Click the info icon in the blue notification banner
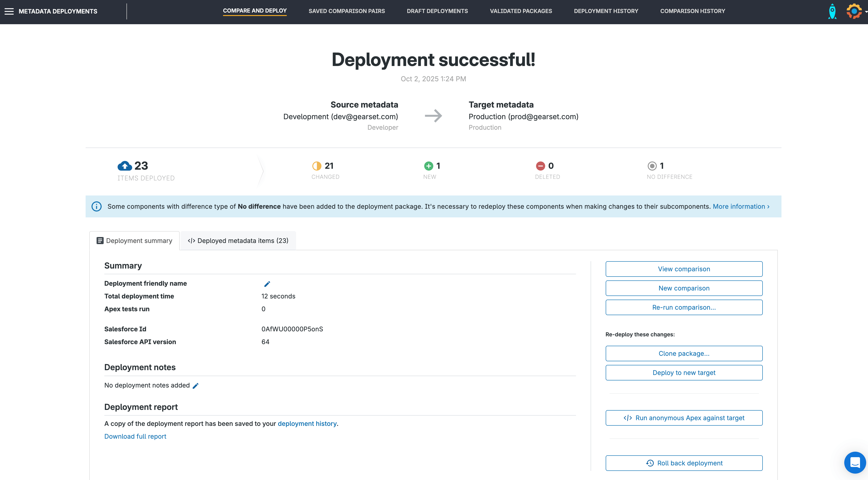This screenshot has width=868, height=480. coord(96,206)
